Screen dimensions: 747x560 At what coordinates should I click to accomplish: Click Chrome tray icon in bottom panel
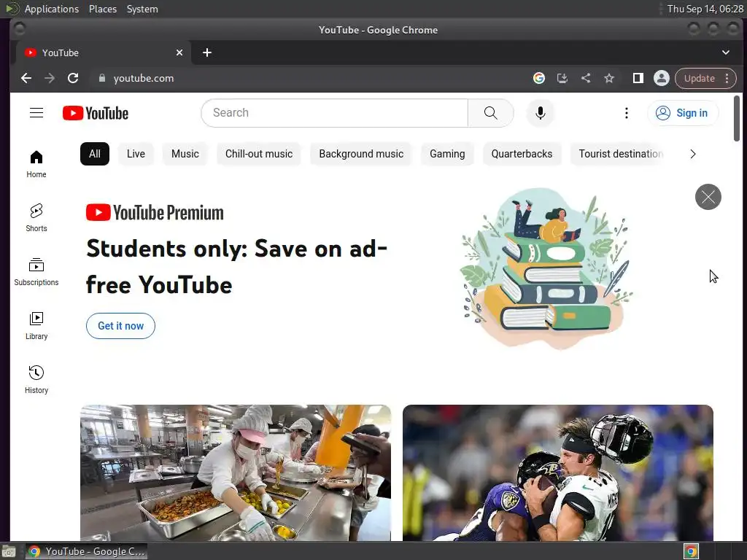[691, 551]
